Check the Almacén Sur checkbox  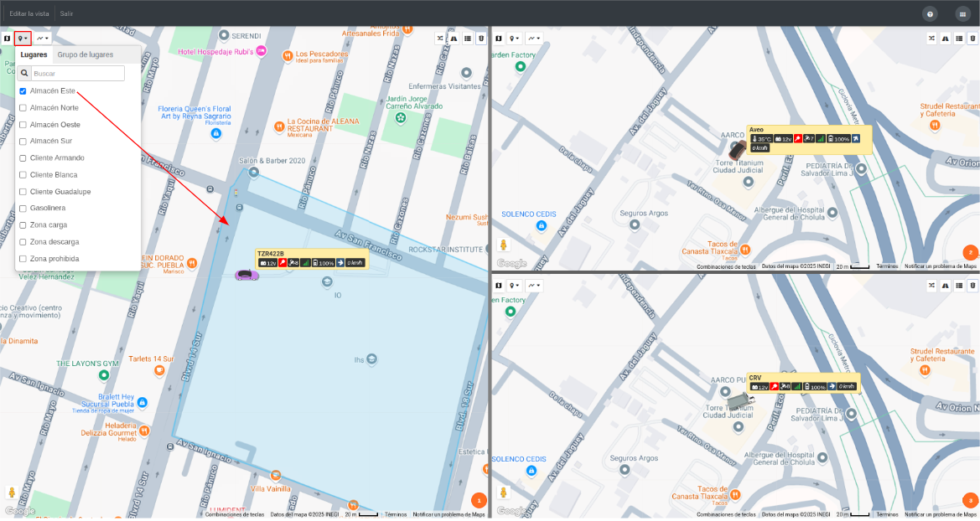tap(23, 142)
